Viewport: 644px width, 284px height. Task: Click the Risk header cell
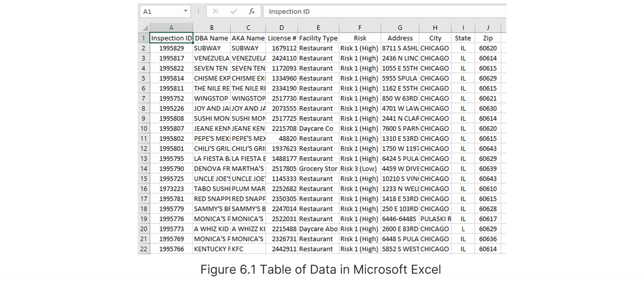click(360, 38)
